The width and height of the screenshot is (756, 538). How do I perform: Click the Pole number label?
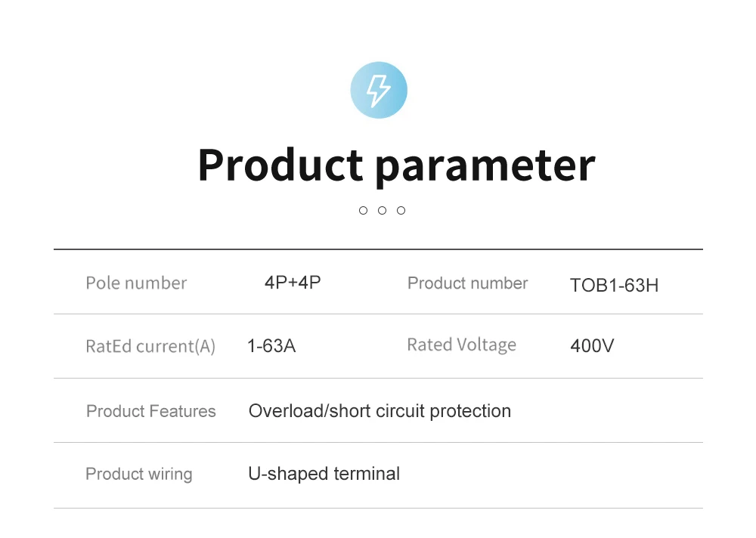136,283
